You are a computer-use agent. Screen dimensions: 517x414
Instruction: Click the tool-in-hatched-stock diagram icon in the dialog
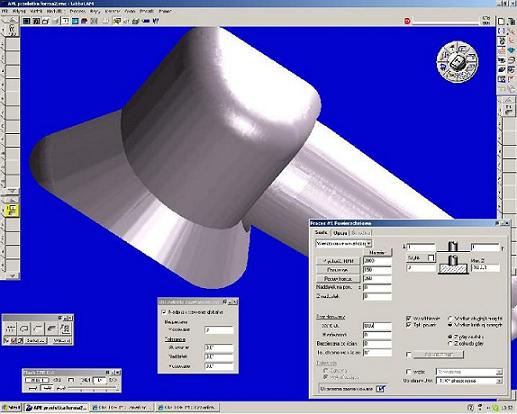point(453,265)
